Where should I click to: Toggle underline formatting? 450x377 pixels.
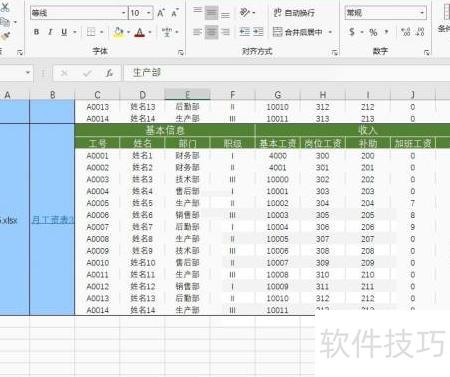64,32
